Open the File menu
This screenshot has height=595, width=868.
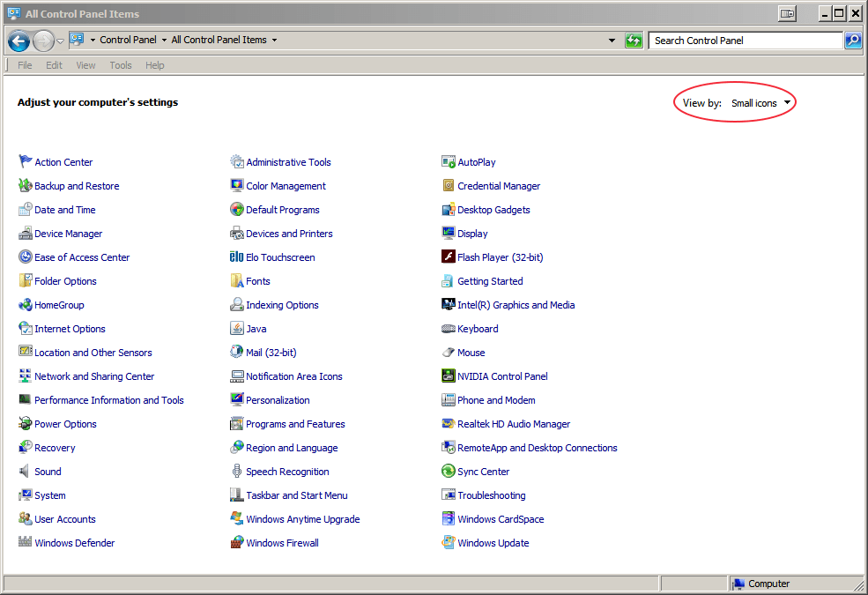pyautogui.click(x=25, y=65)
